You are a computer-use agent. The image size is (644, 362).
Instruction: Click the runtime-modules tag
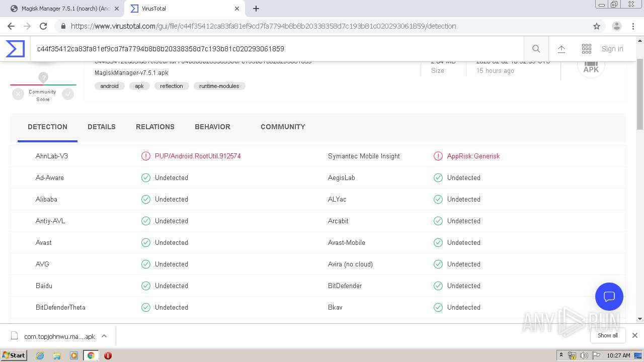[x=219, y=86]
